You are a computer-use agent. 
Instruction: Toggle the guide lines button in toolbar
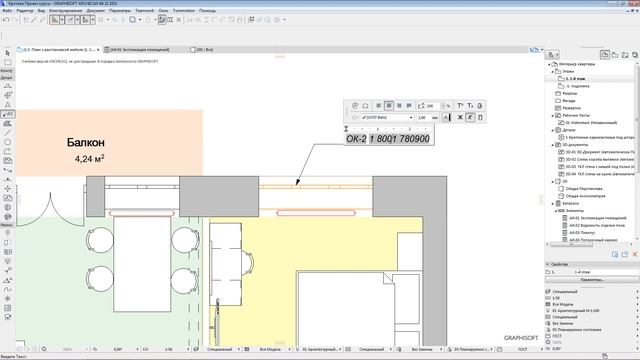(x=55, y=20)
